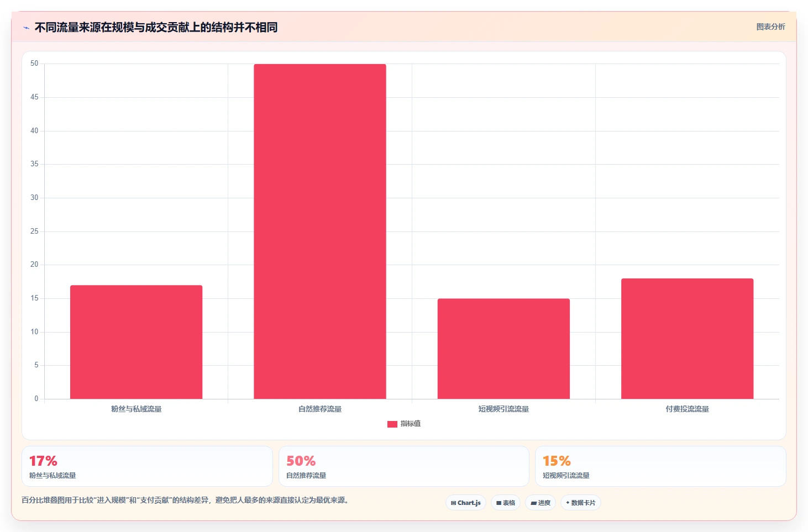Click the lightning icon beside the chart title
Viewport: 808px width, 532px height.
[x=26, y=28]
